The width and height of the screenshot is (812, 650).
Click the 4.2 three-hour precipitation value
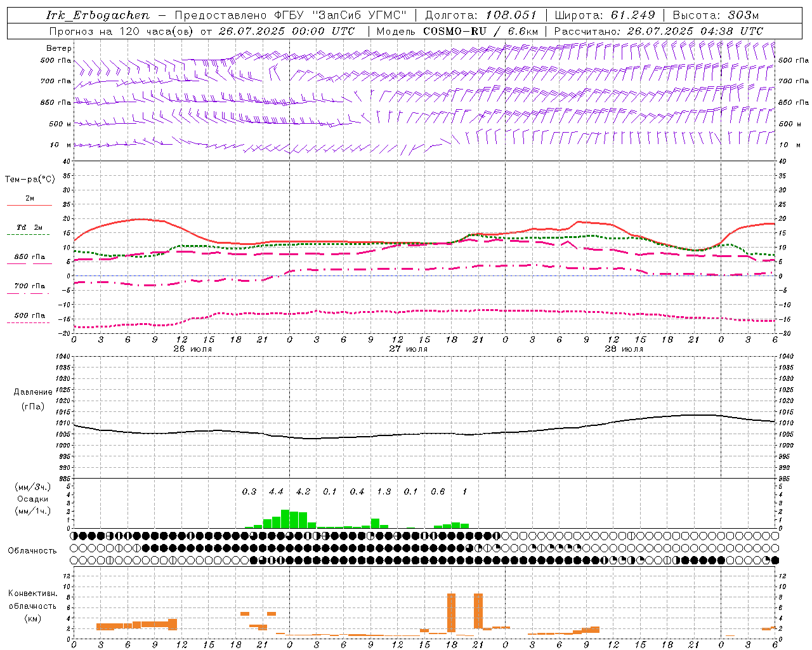click(x=303, y=492)
